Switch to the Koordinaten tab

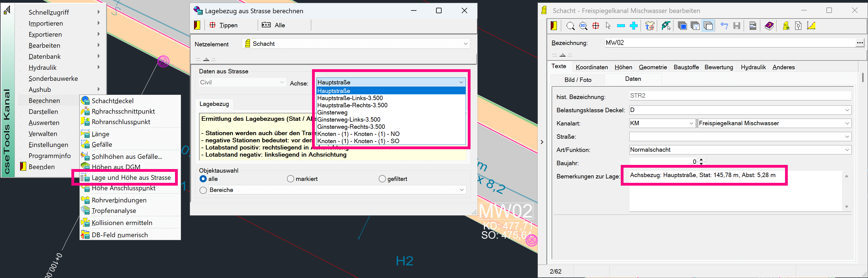click(592, 67)
